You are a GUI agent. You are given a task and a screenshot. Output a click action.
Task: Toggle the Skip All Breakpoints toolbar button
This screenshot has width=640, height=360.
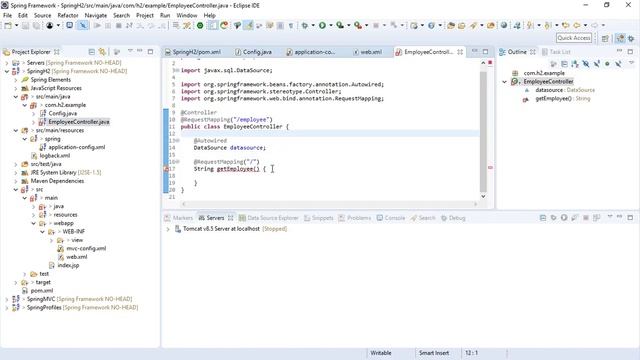click(83, 25)
